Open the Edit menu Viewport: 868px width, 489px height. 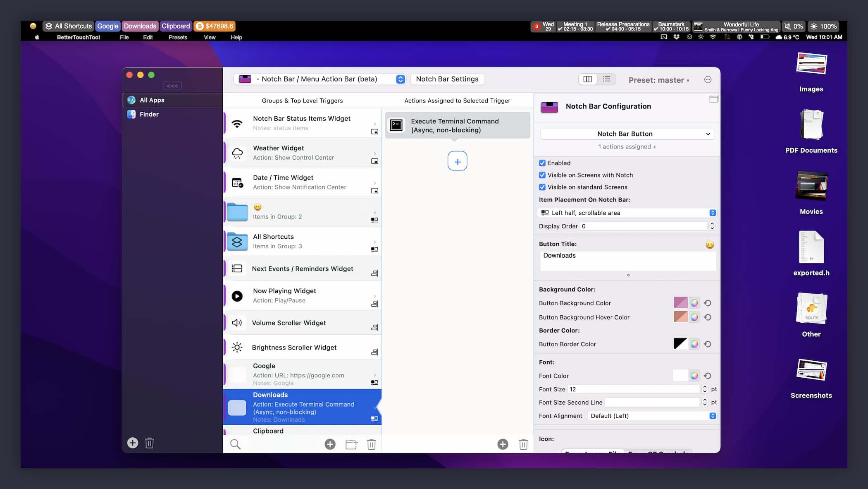pyautogui.click(x=148, y=37)
